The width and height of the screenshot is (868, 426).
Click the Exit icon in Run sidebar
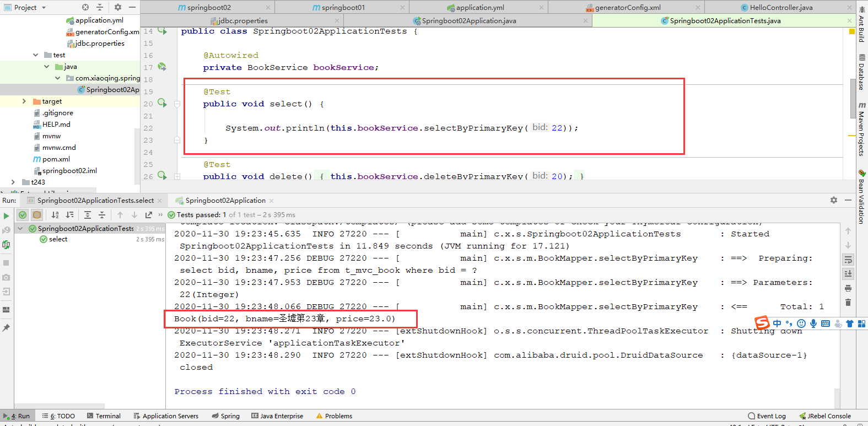(6, 292)
